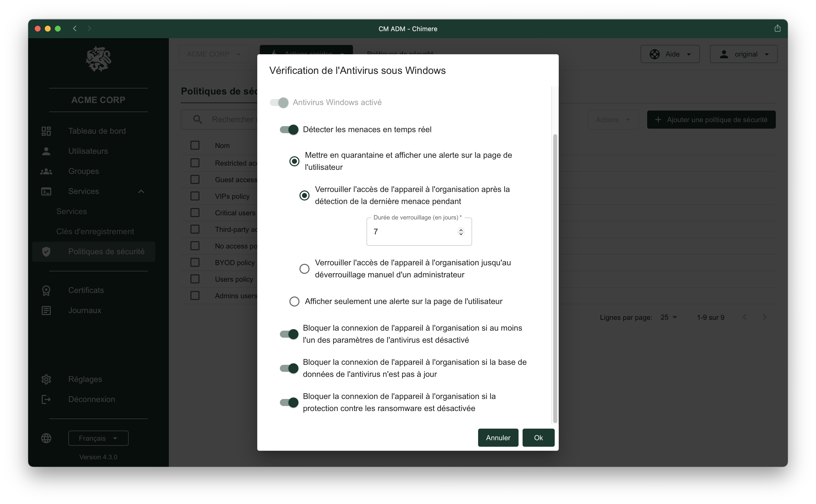This screenshot has height=504, width=816.
Task: Open Clés d'enregistrement menu item
Action: (x=95, y=231)
